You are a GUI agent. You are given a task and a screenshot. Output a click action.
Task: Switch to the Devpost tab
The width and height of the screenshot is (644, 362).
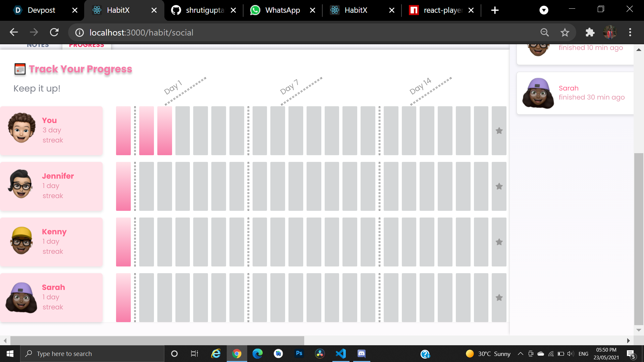pyautogui.click(x=41, y=10)
